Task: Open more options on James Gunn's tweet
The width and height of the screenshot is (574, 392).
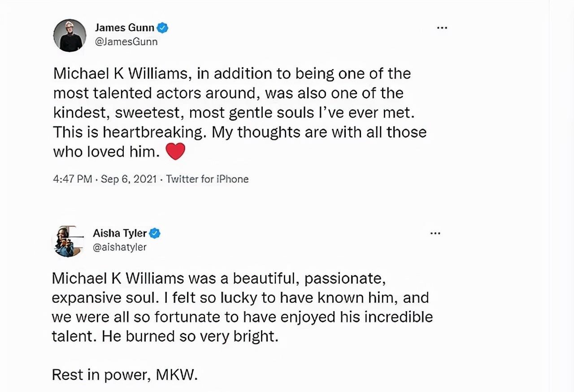Action: point(442,28)
